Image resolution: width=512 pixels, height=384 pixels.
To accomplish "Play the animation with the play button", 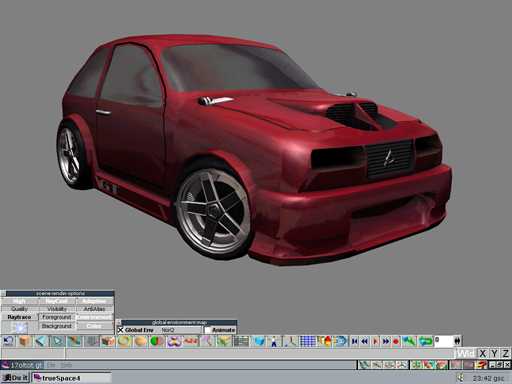I will point(376,341).
